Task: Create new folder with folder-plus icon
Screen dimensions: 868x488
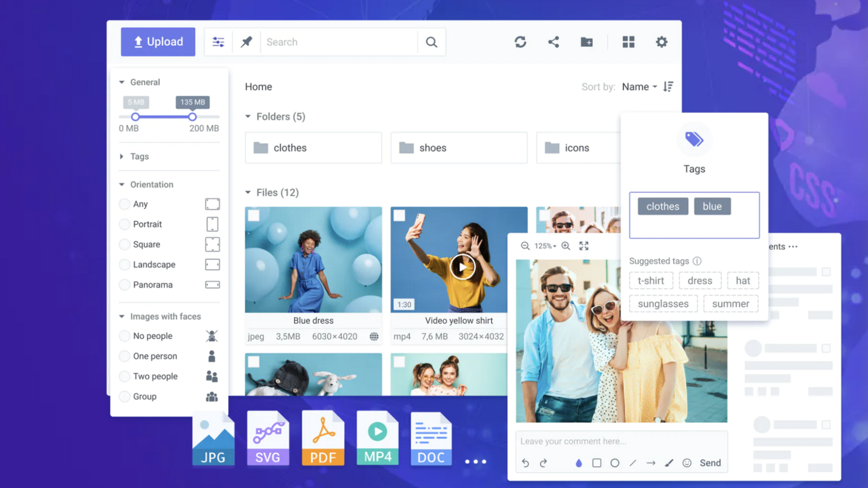Action: (x=587, y=42)
